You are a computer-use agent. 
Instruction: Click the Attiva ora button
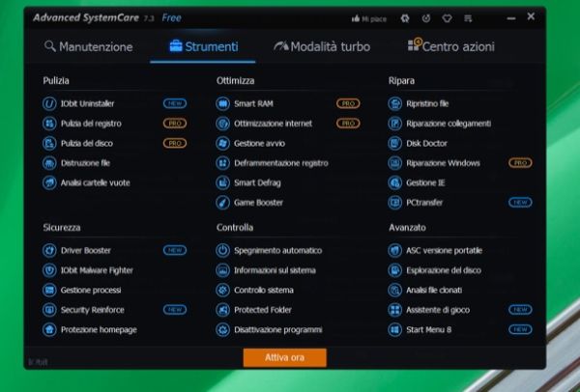[285, 357]
